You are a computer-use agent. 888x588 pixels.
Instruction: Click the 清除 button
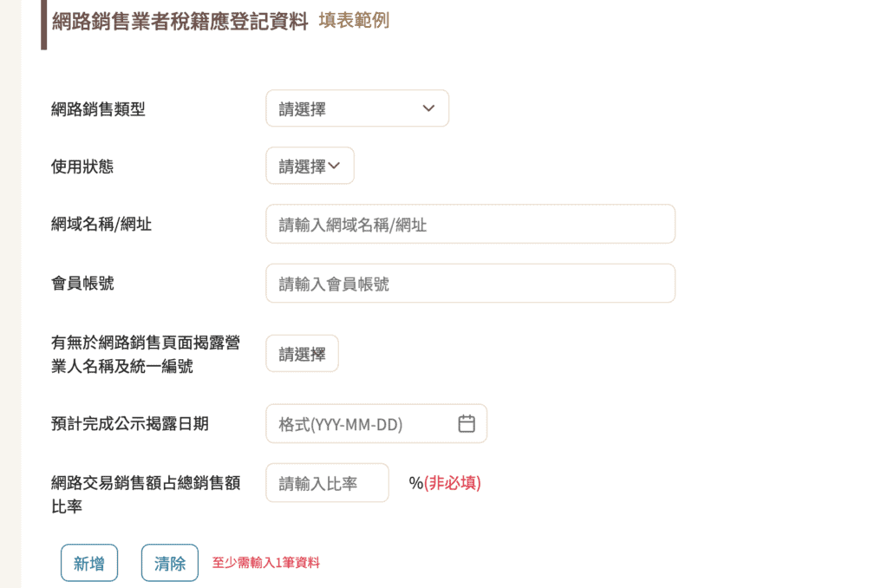click(170, 563)
